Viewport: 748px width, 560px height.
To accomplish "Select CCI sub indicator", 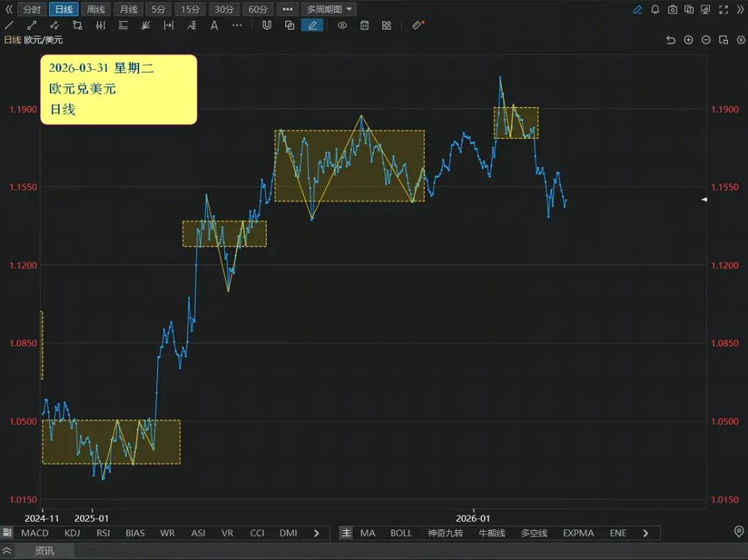I will (x=257, y=533).
